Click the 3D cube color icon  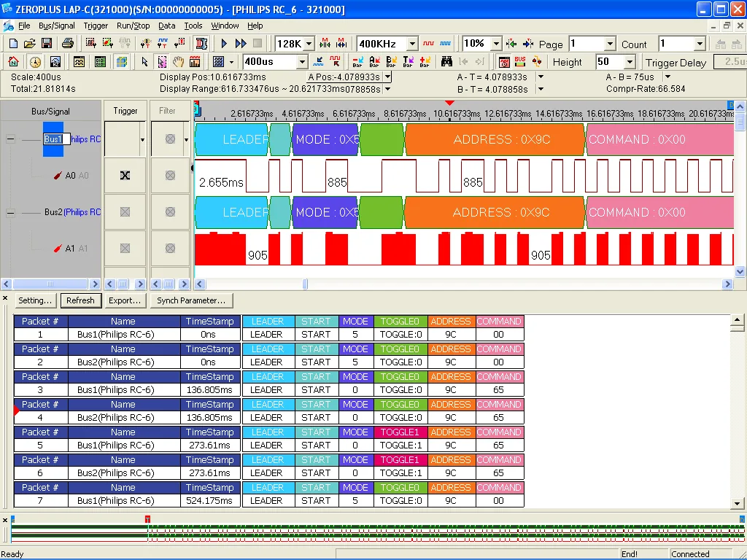point(122,61)
